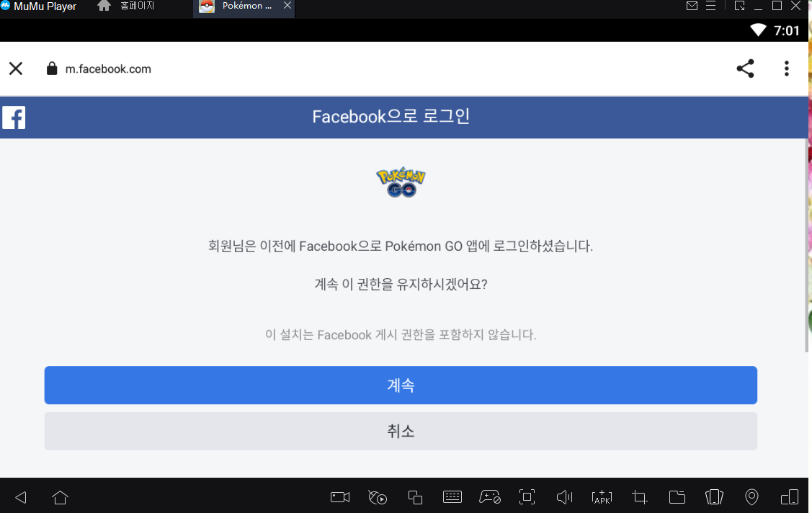Screen dimensions: 812x513
Task: Open the screen recorder camera icon
Action: [x=340, y=497]
